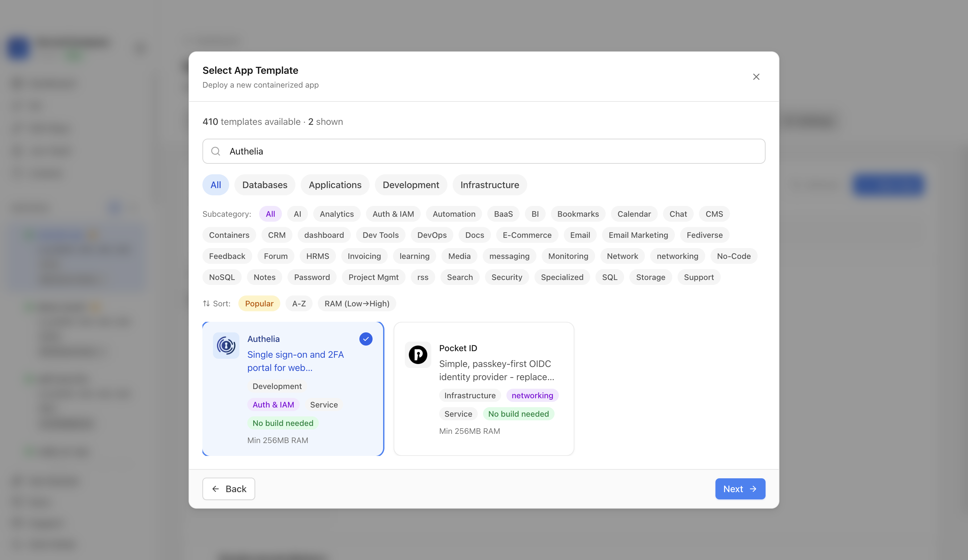Viewport: 968px width, 560px height.
Task: Click the Authelia template logo icon
Action: [x=226, y=346]
